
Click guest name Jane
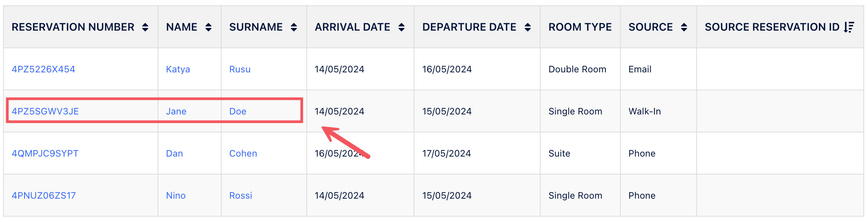[x=176, y=111]
